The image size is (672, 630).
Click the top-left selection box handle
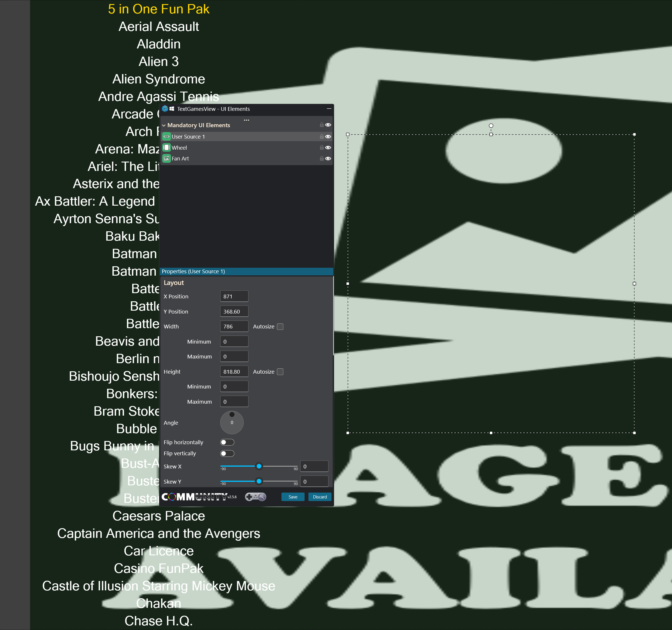pos(348,134)
